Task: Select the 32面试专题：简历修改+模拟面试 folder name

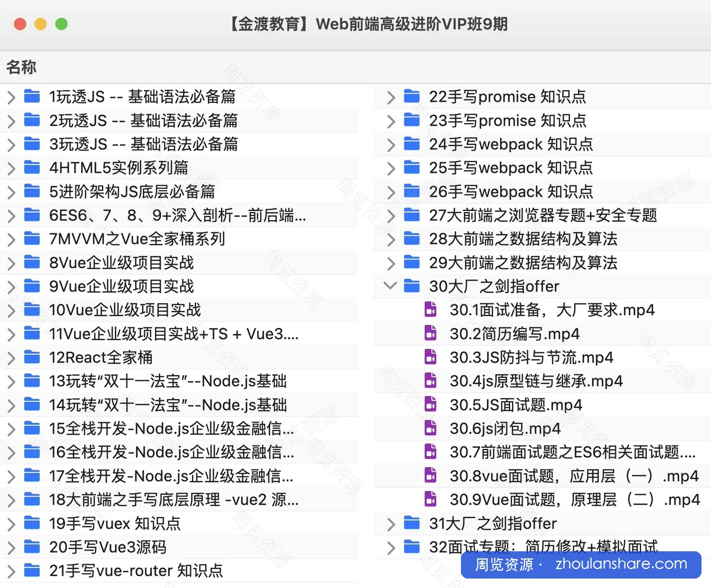Action: point(543,547)
